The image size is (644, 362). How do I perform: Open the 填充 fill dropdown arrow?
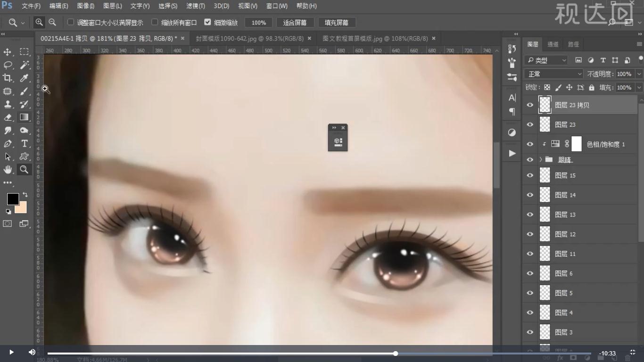tap(639, 88)
